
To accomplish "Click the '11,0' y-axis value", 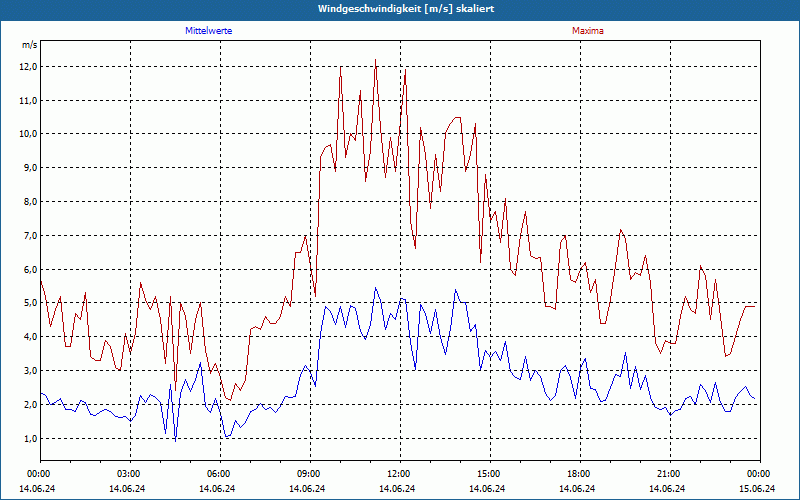I will 28,101.
